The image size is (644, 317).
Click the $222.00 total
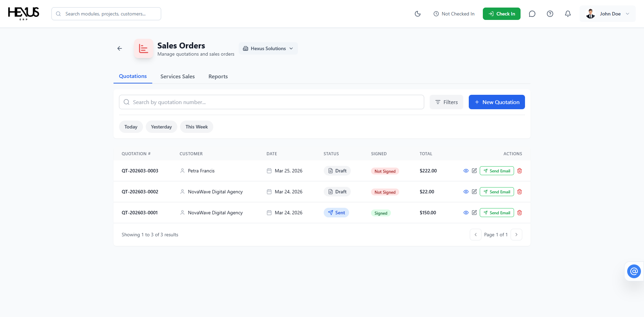point(428,171)
